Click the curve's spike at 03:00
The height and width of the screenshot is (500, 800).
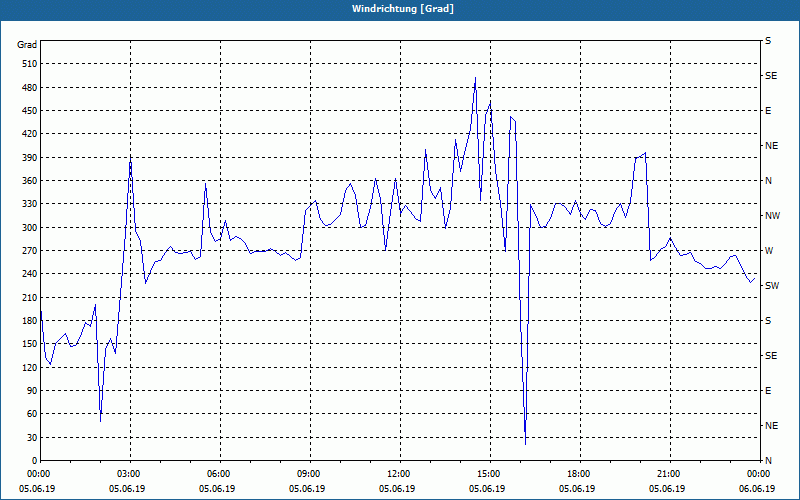pos(131,159)
